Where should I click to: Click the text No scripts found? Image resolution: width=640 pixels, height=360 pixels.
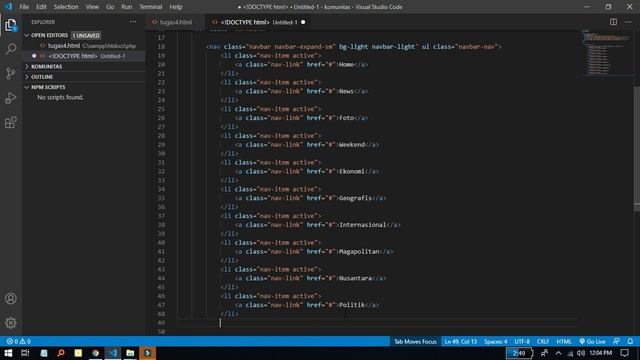[x=60, y=97]
